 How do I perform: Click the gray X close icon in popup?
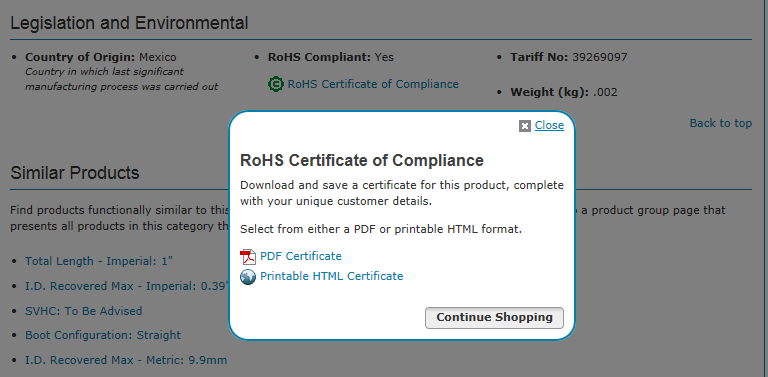525,126
